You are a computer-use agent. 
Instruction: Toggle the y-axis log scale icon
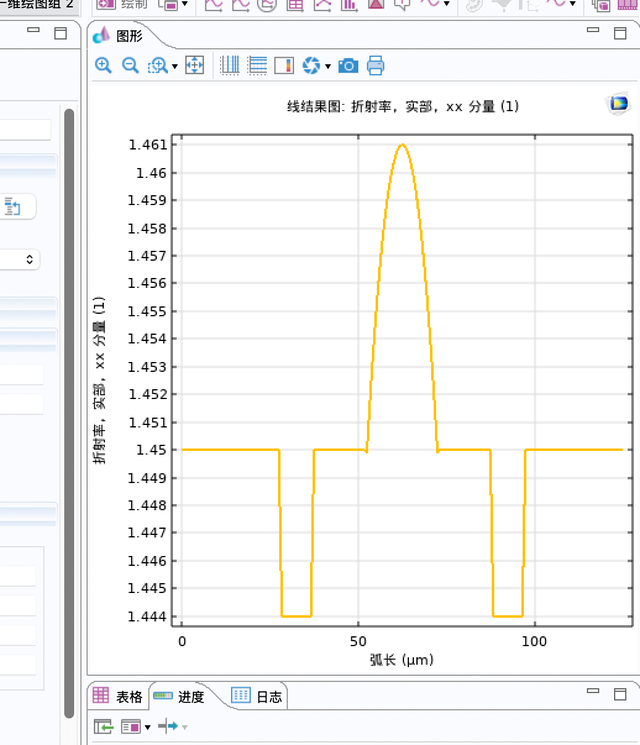point(257,65)
